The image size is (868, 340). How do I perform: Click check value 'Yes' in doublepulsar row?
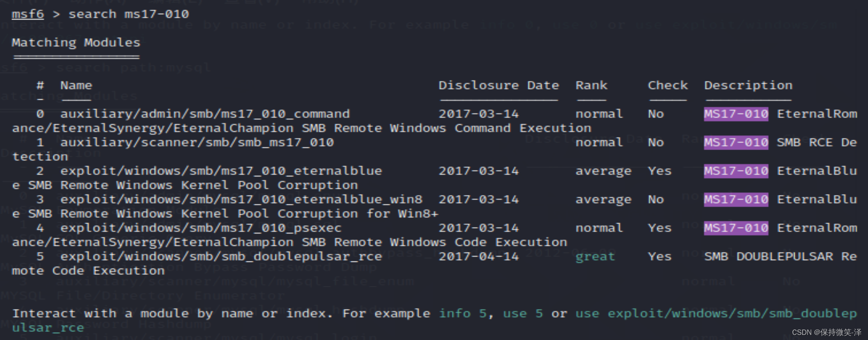(x=660, y=256)
